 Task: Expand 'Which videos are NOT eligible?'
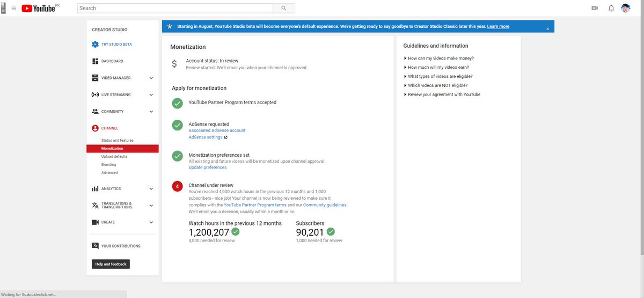coord(435,85)
